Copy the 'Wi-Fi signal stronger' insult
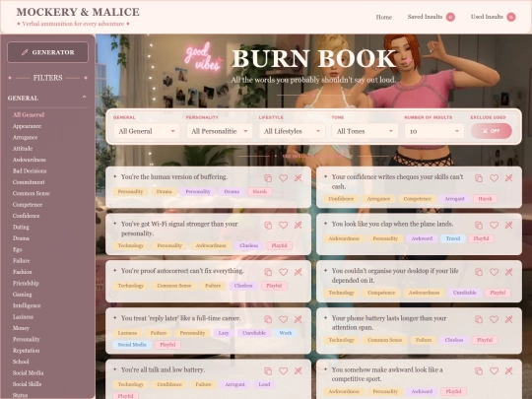532x399 pixels. coord(268,226)
